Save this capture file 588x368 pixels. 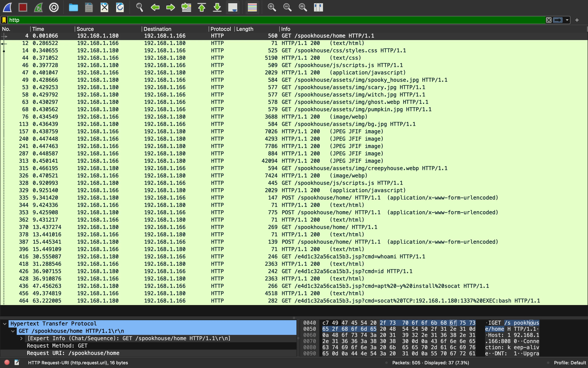[x=89, y=7]
